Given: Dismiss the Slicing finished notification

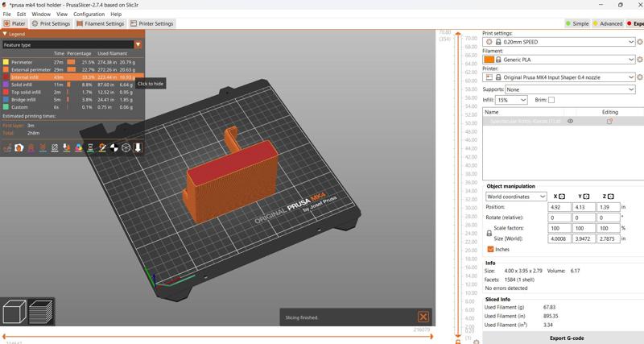Looking at the screenshot, I should click(423, 317).
